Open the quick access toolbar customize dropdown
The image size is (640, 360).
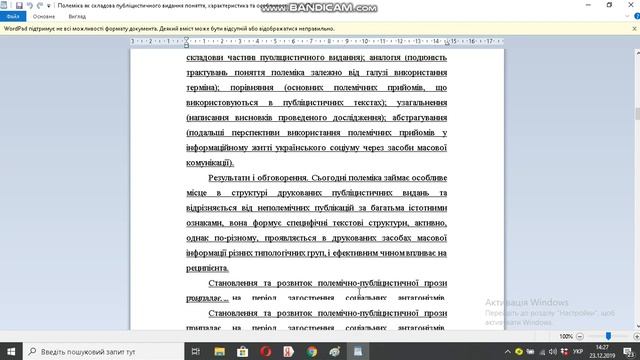(x=49, y=6)
